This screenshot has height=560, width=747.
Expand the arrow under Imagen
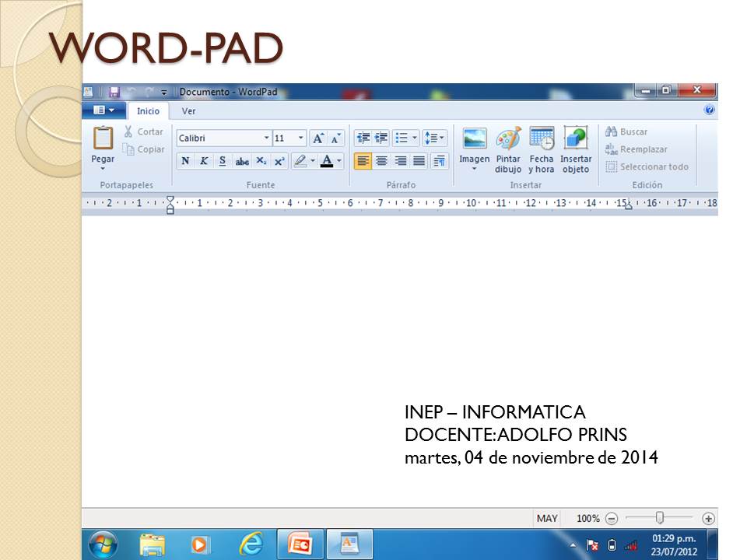474,169
